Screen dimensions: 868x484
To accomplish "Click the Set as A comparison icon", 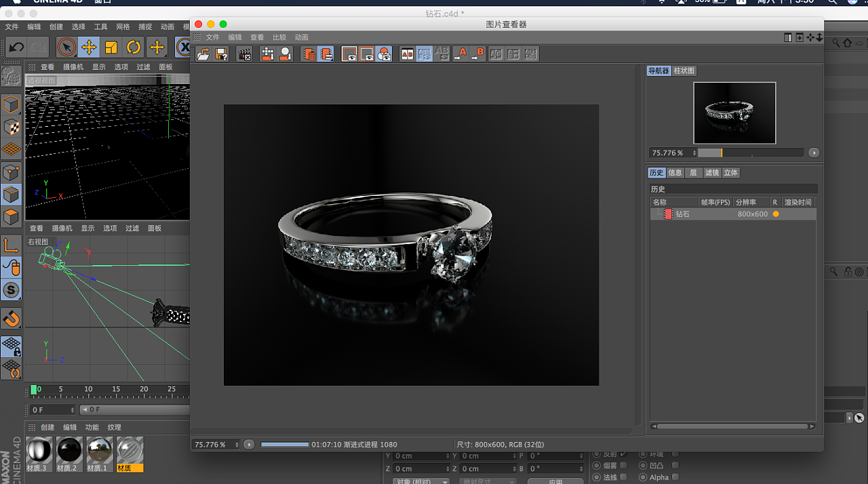I will click(460, 54).
